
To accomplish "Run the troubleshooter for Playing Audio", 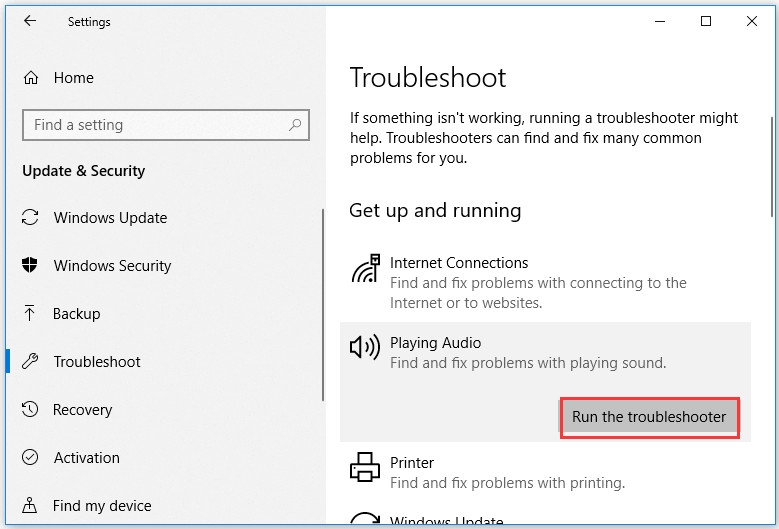I will (649, 417).
